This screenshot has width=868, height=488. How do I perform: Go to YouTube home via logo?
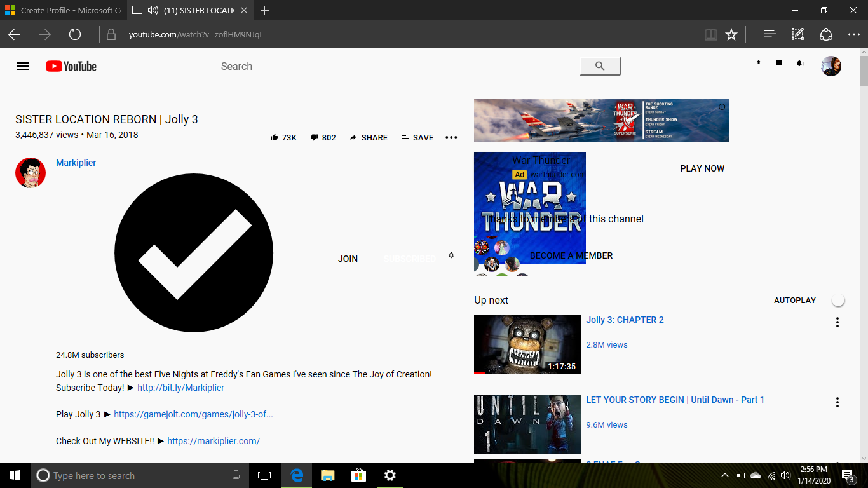[71, 66]
